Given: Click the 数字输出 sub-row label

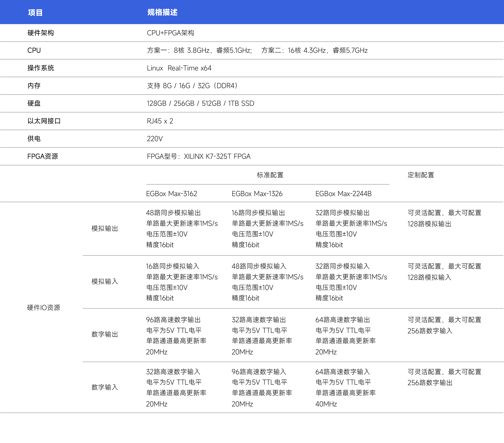Looking at the screenshot, I should click(x=105, y=334).
